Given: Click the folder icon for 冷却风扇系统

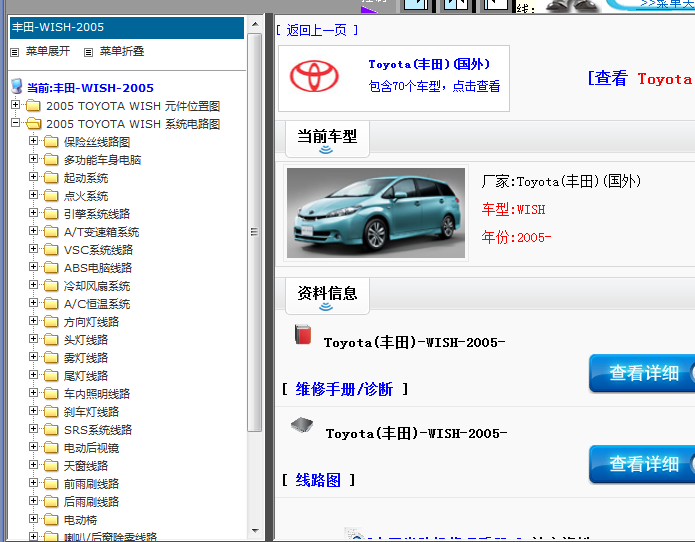Looking at the screenshot, I should coord(51,285).
